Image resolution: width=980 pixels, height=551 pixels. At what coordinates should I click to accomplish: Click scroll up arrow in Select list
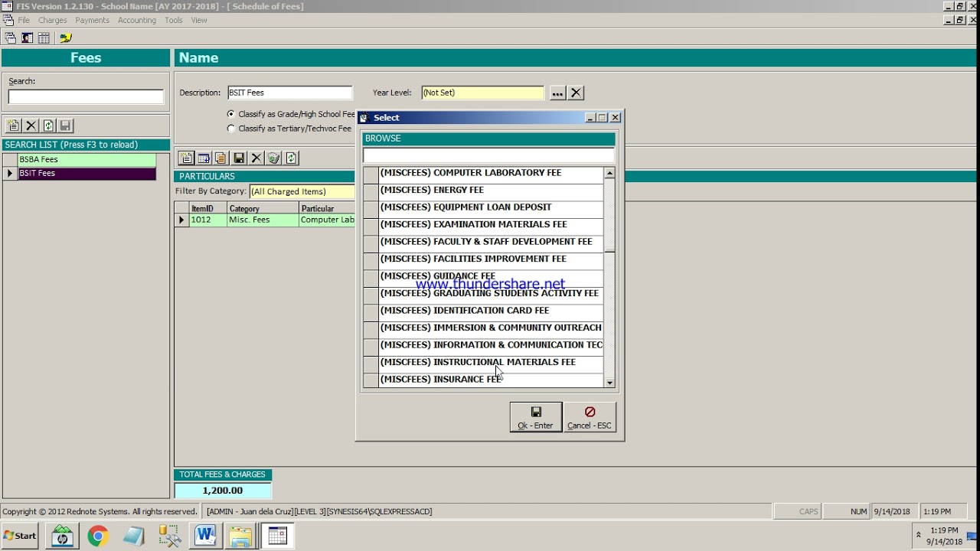tap(609, 174)
